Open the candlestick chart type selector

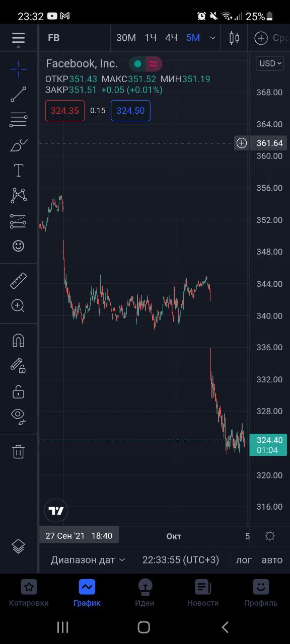(x=234, y=38)
